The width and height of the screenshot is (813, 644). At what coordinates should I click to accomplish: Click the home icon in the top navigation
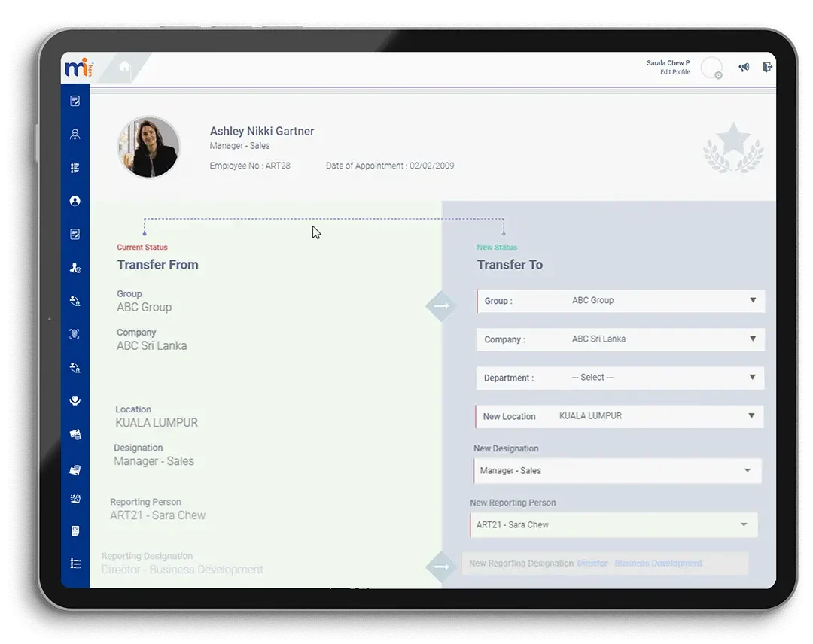123,67
